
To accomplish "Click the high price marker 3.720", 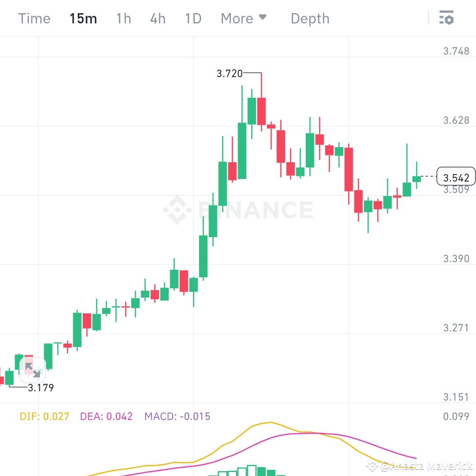I will (x=229, y=74).
